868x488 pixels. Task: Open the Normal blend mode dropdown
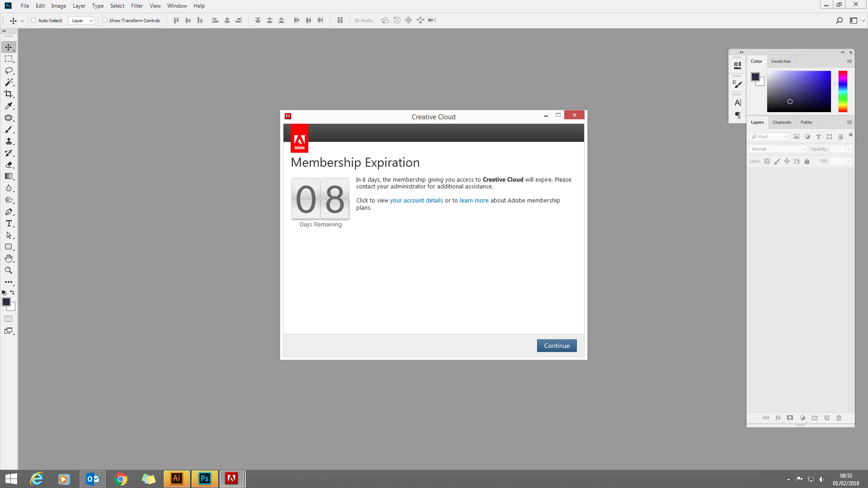point(778,149)
